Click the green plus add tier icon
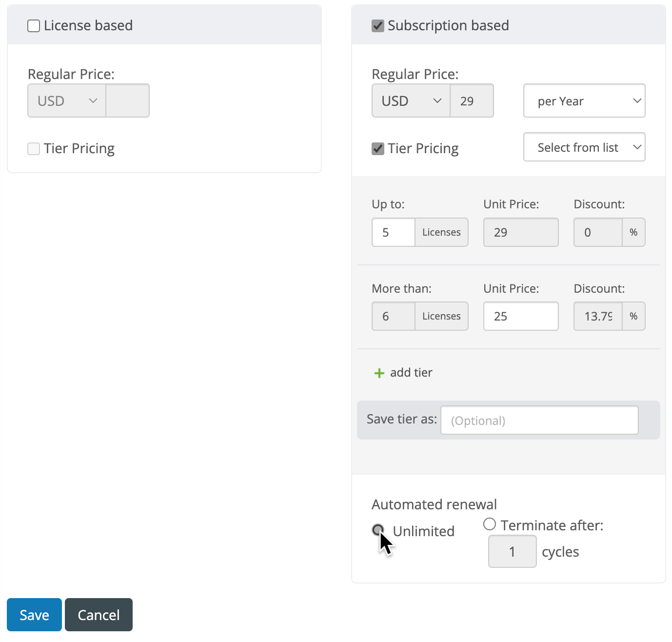Viewport: 672px width, 642px height. [379, 373]
